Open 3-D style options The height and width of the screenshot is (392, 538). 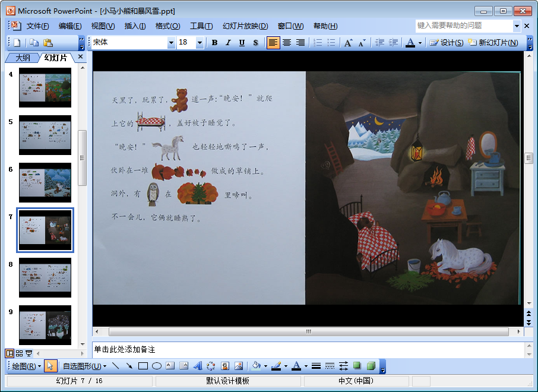[371, 366]
